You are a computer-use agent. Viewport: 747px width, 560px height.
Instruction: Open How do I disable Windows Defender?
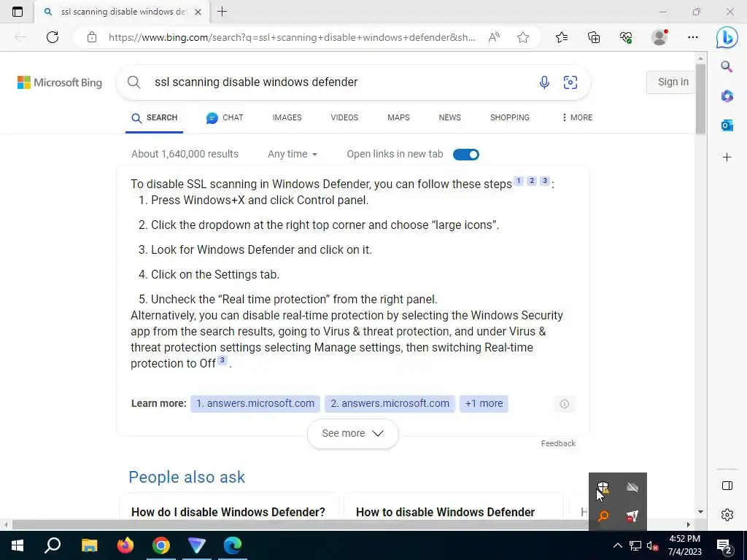pyautogui.click(x=228, y=512)
